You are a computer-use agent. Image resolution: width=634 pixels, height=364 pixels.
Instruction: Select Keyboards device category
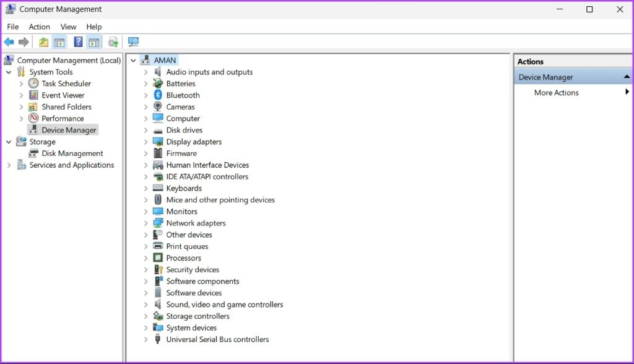(x=183, y=188)
